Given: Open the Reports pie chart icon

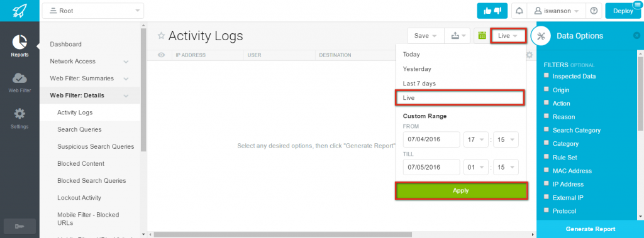Looking at the screenshot, I should coord(19,42).
